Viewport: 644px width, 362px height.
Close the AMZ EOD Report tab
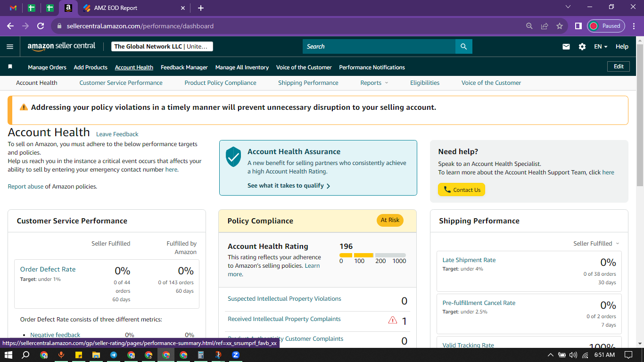[183, 8]
